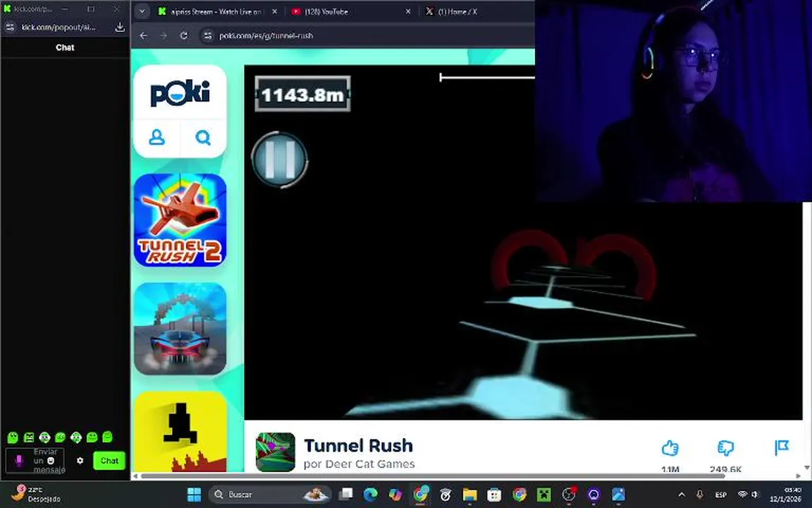Report the game using flag icon
Image resolution: width=812 pixels, height=508 pixels.
click(x=782, y=447)
